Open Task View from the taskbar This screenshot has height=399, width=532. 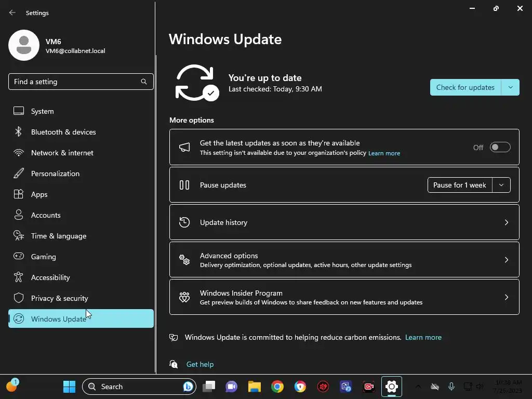(x=209, y=387)
